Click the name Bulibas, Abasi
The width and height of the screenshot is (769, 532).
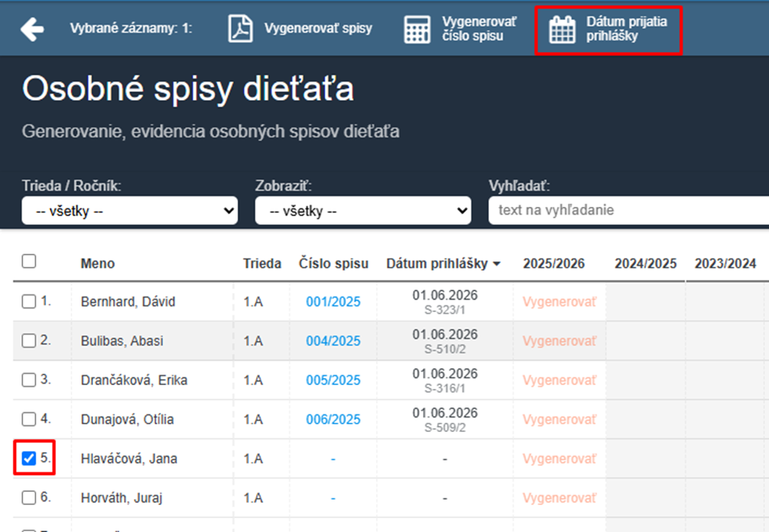point(122,341)
